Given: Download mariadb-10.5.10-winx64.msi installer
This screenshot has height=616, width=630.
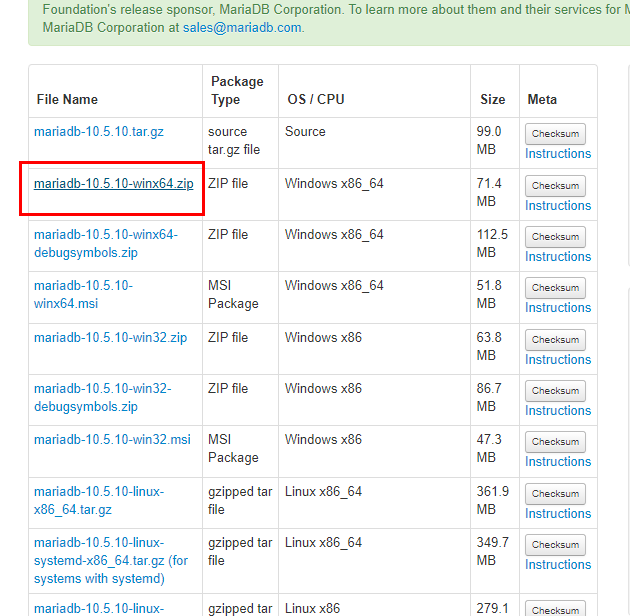Looking at the screenshot, I should pyautogui.click(x=83, y=295).
